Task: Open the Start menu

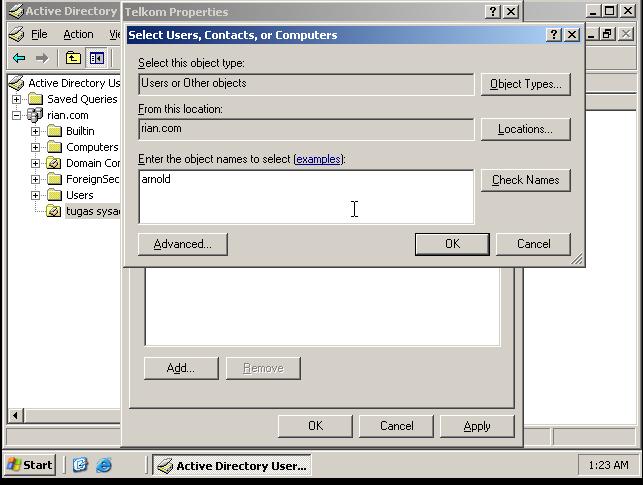Action: pos(30,465)
